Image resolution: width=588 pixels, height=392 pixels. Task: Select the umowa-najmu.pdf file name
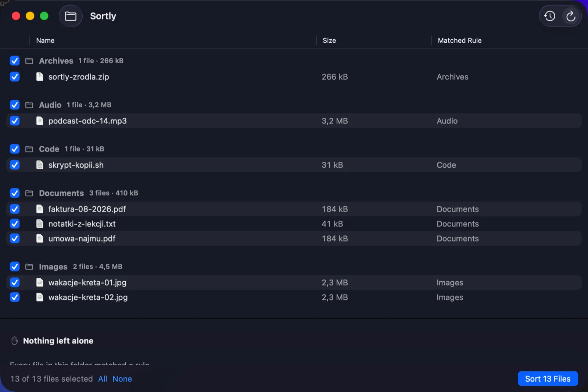82,239
